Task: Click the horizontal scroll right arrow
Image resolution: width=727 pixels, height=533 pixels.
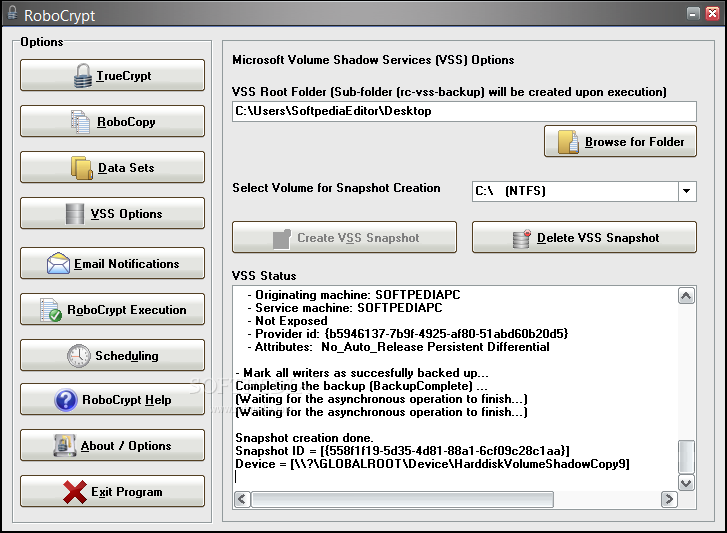Action: [x=669, y=499]
